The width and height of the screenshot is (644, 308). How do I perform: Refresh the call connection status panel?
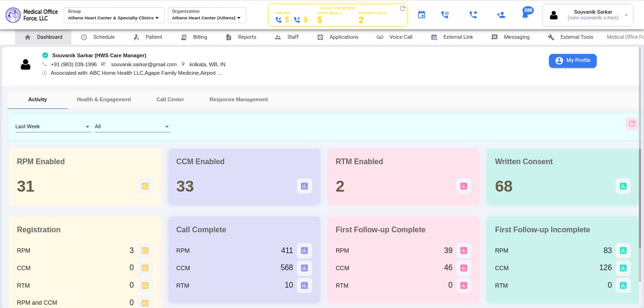click(x=402, y=9)
